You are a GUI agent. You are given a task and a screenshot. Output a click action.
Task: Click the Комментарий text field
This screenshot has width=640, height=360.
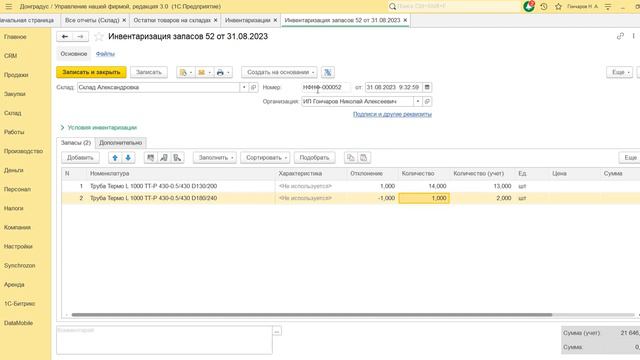point(164,340)
